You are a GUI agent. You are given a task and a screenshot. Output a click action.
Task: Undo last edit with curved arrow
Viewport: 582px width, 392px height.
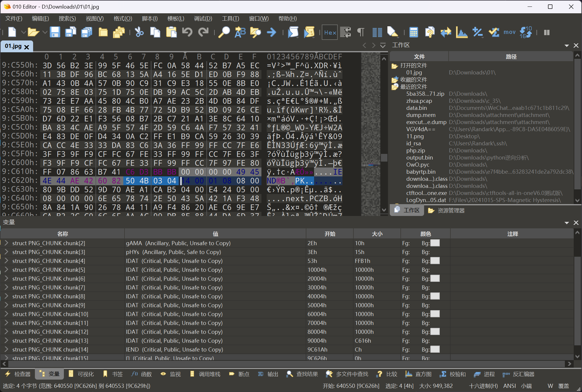(x=187, y=32)
